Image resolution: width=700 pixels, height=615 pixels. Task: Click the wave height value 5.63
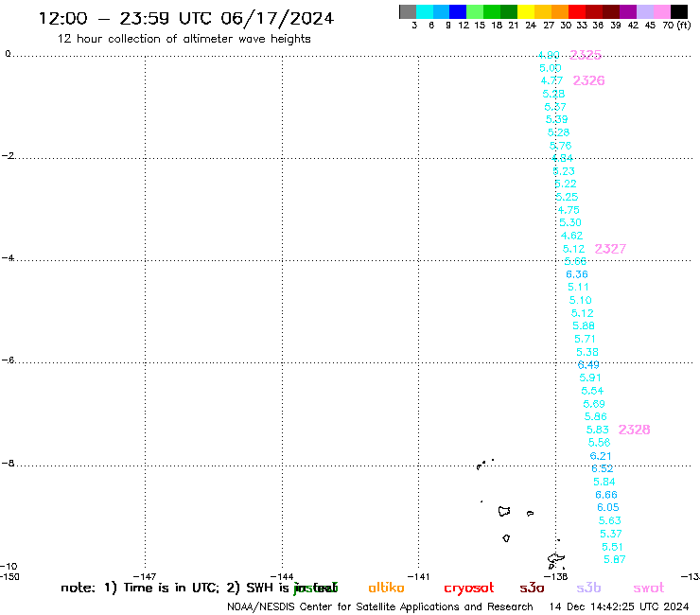point(609,520)
